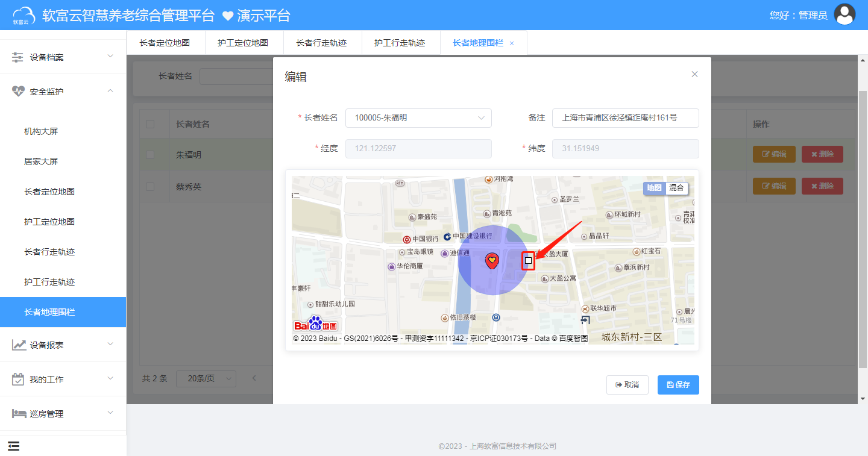This screenshot has height=456, width=868.
Task: Click the 取消 cancel button
Action: (627, 384)
